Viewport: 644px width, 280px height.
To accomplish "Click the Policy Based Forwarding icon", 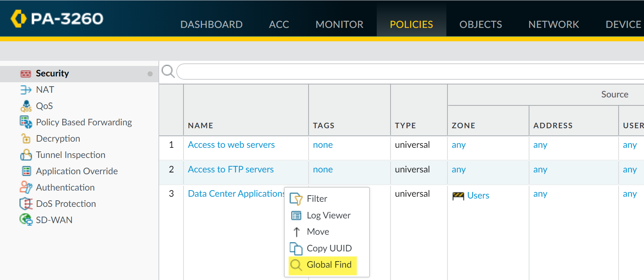I will [x=26, y=122].
